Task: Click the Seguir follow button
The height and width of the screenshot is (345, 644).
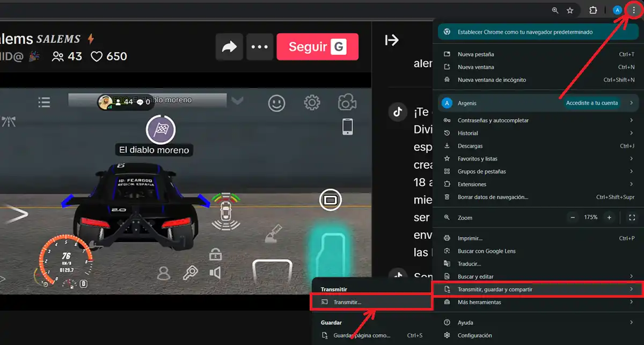Action: tap(318, 47)
